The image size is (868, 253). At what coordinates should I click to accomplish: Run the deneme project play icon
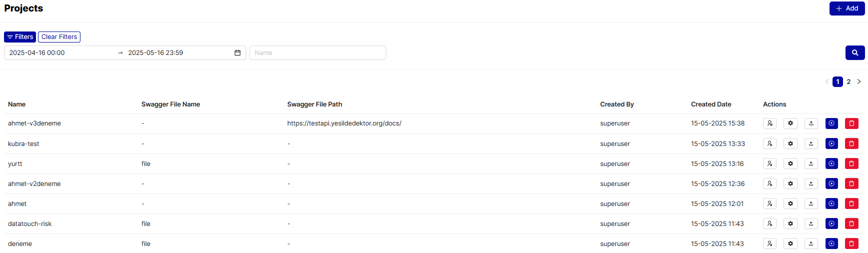(832, 243)
